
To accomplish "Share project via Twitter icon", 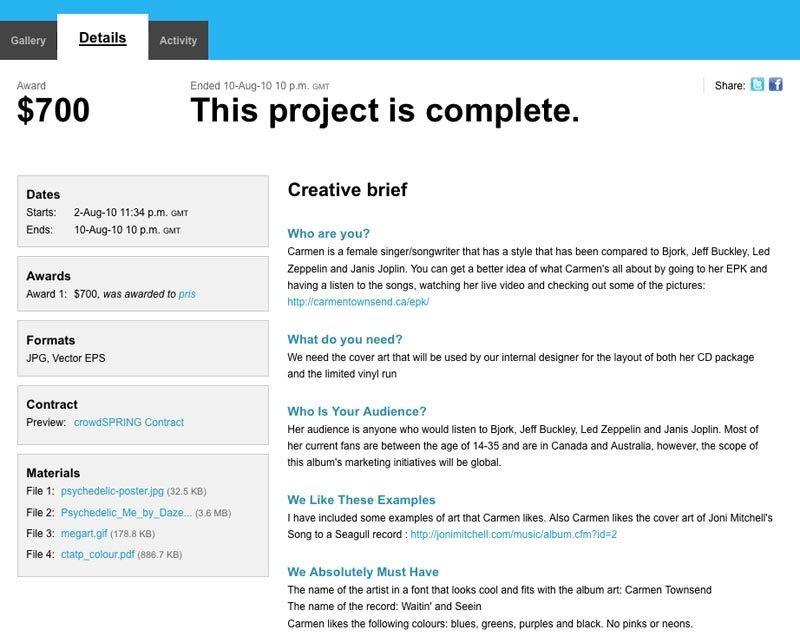I will (758, 85).
